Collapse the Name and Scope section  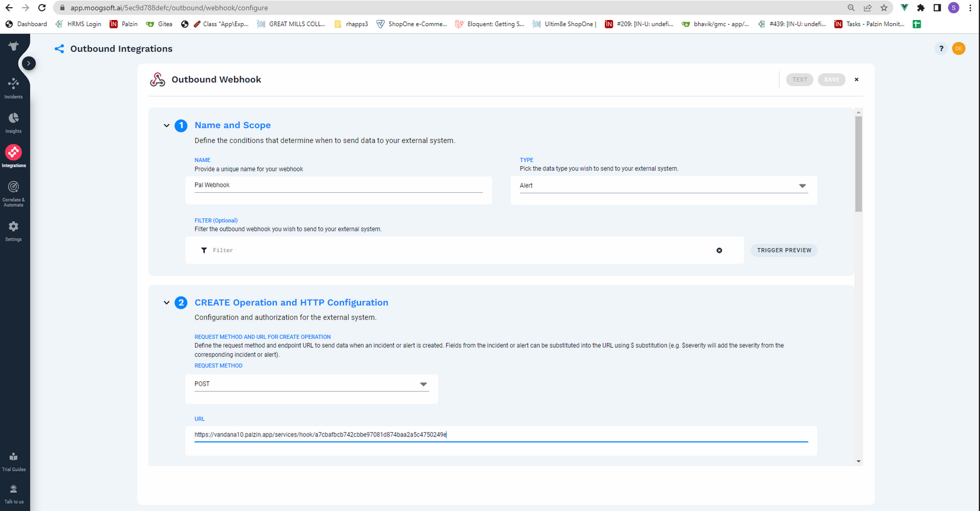[167, 125]
